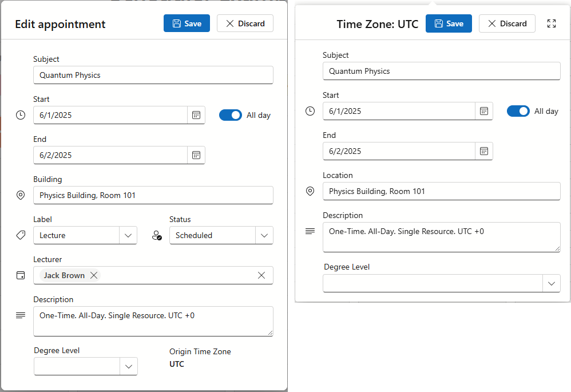The width and height of the screenshot is (571, 392).
Task: Open Degree Level dropdown in Edit appointment
Action: tap(129, 366)
